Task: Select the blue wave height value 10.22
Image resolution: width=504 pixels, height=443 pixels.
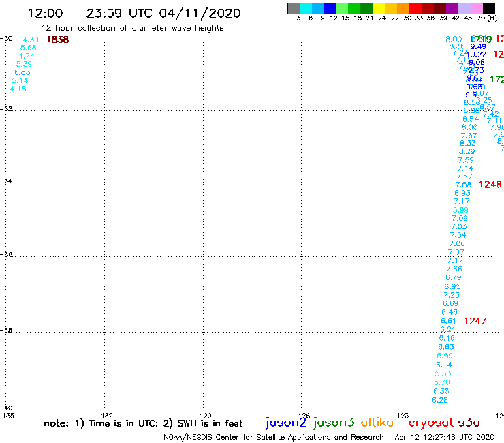Action: pos(476,55)
